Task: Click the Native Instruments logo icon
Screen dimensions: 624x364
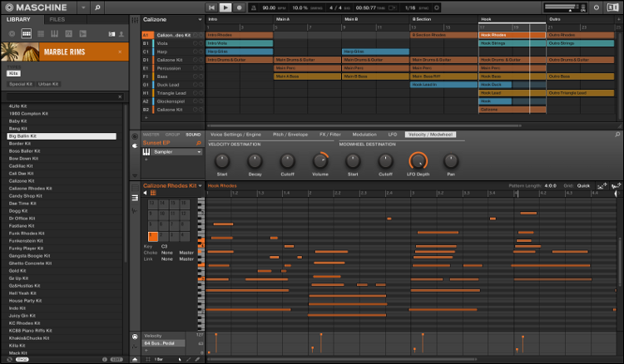Action: (613, 7)
